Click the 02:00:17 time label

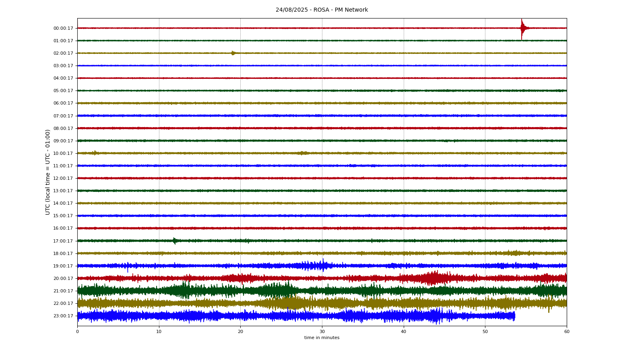(63, 53)
